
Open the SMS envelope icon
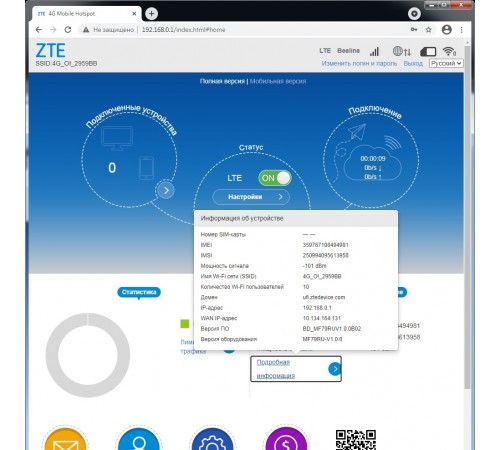66,438
